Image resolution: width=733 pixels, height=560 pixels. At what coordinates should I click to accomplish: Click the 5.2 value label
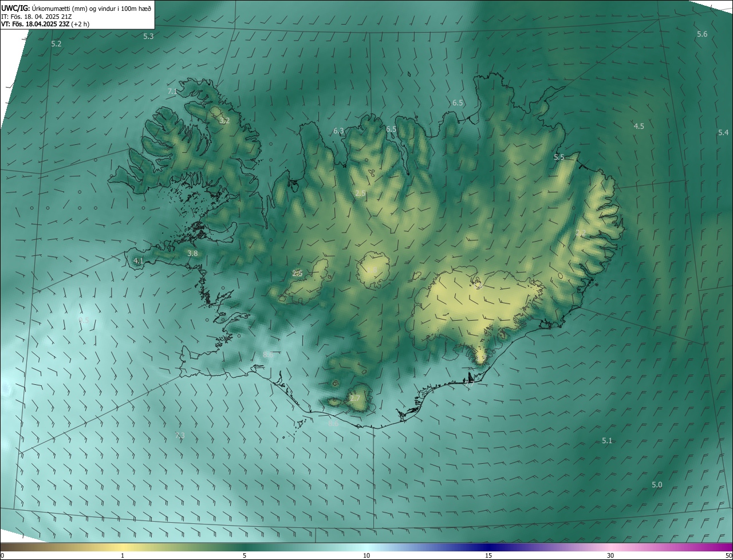56,44
